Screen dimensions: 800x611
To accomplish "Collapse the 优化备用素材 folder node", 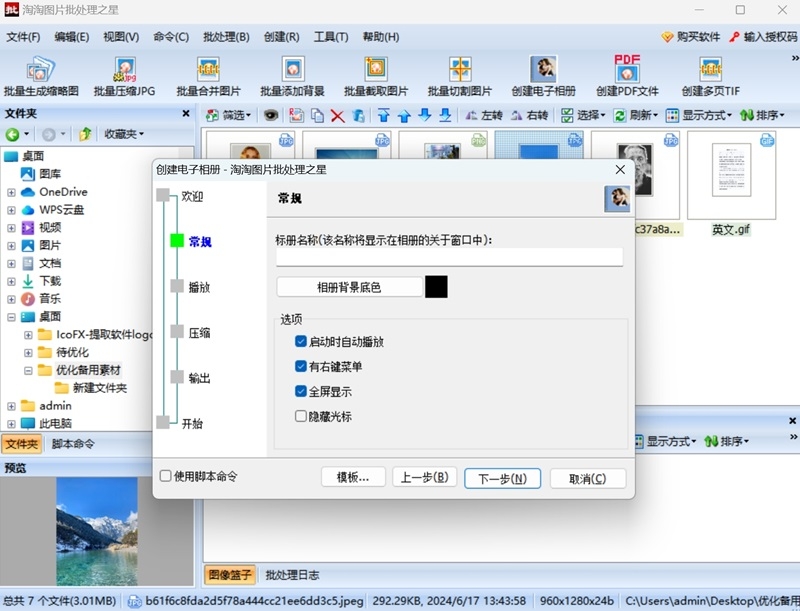I will 28,371.
